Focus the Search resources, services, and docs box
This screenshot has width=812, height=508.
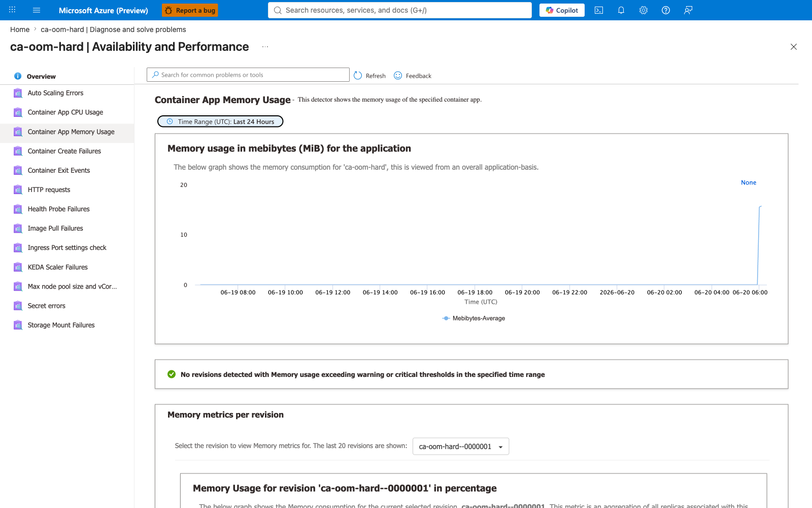point(400,10)
